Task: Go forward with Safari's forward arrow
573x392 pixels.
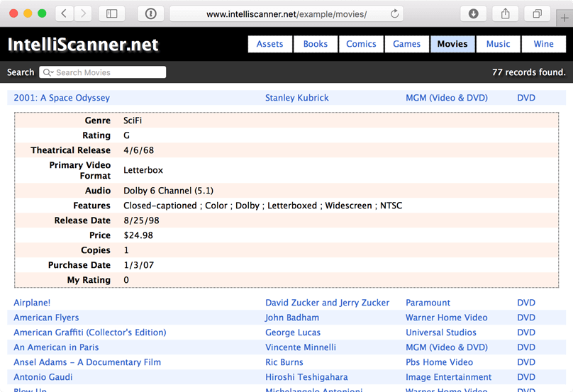Action: pyautogui.click(x=83, y=14)
